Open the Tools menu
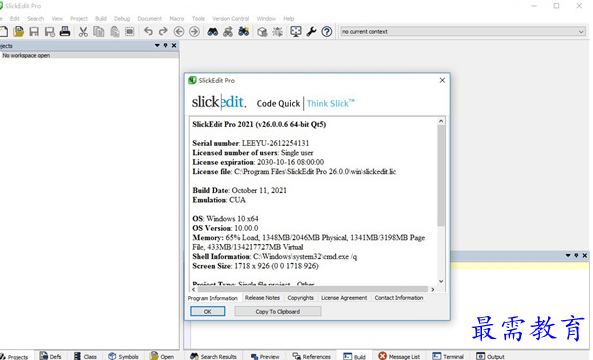Viewport: 593px width, 360px height. coord(198,19)
